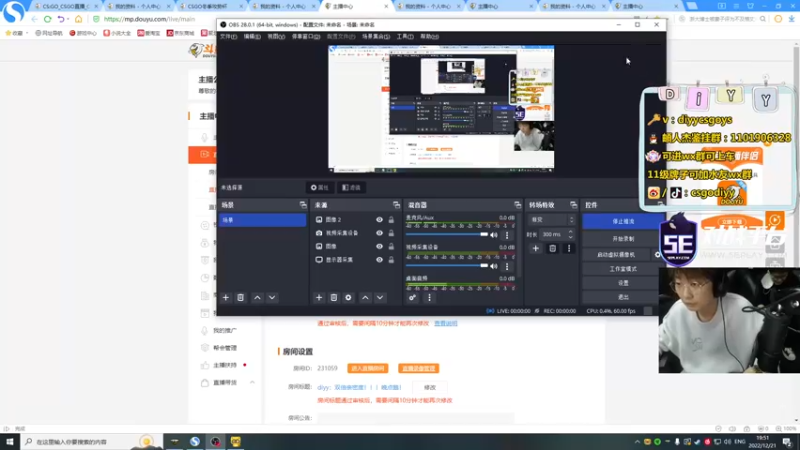Open virtual camera settings gear icon
The height and width of the screenshot is (450, 800).
coord(657,254)
